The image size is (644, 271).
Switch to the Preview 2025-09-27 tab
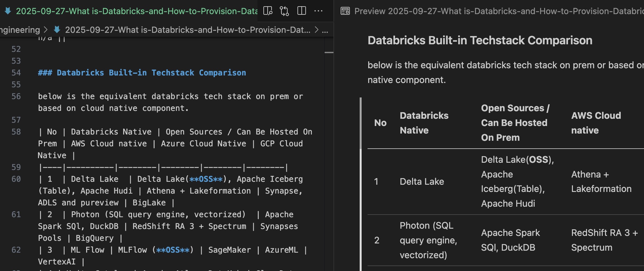click(x=489, y=11)
